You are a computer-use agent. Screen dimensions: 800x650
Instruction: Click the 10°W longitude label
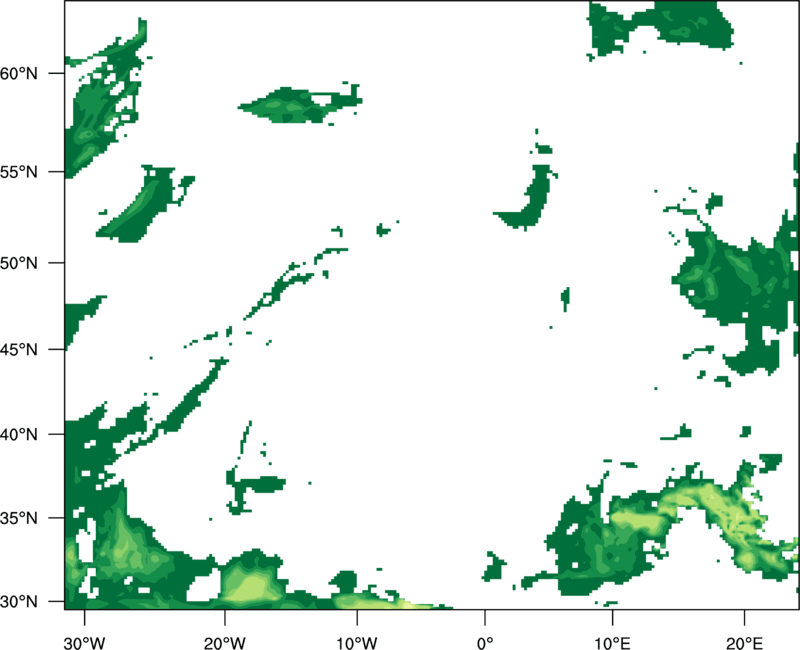tap(357, 643)
